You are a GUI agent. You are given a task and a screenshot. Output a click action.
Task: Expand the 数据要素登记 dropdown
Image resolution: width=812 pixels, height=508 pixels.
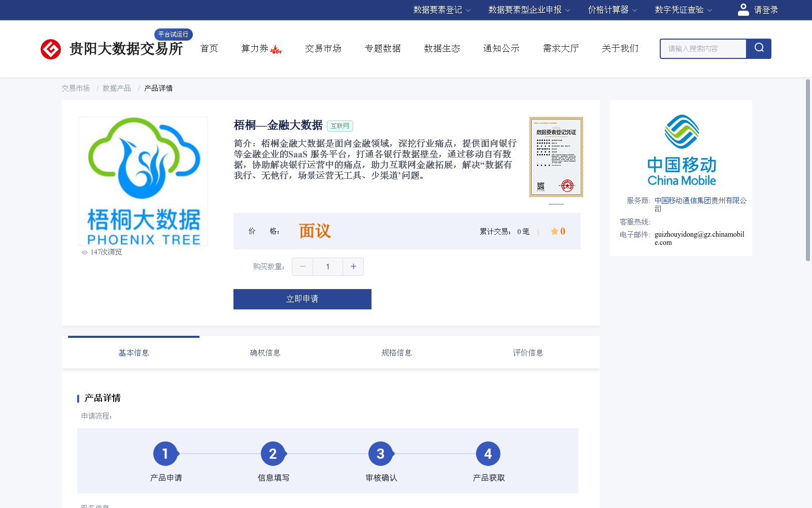(x=442, y=10)
